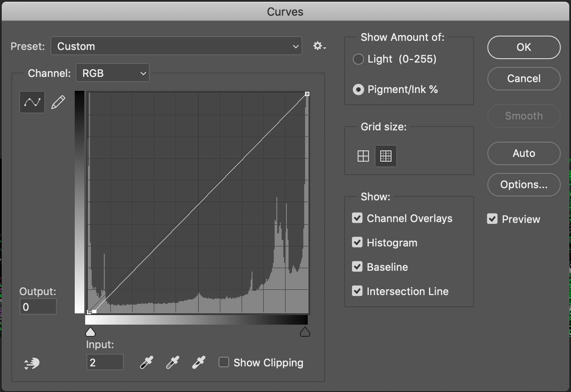The width and height of the screenshot is (571, 392).
Task: Expand the Channel dropdown set to RGB
Action: [x=113, y=73]
